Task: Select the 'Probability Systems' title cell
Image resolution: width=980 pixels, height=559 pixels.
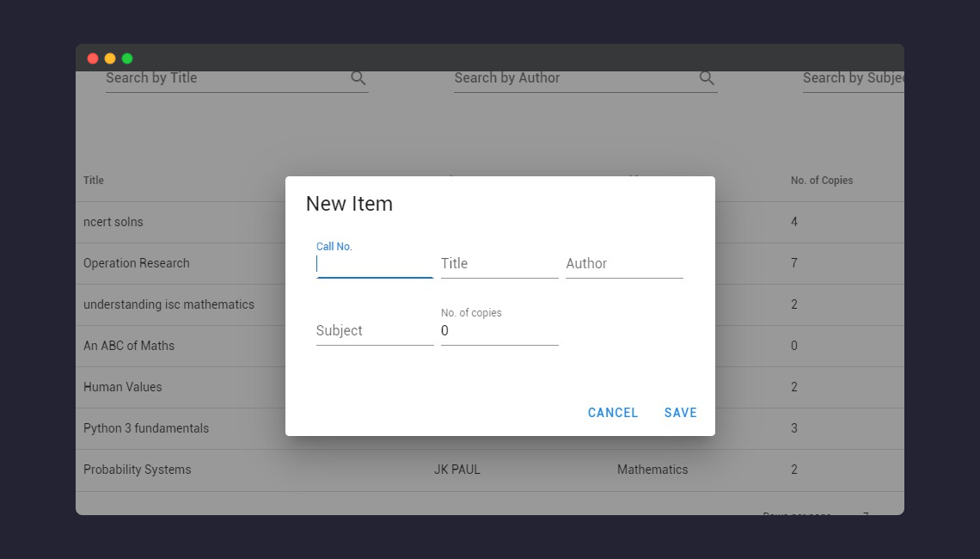Action: (137, 470)
